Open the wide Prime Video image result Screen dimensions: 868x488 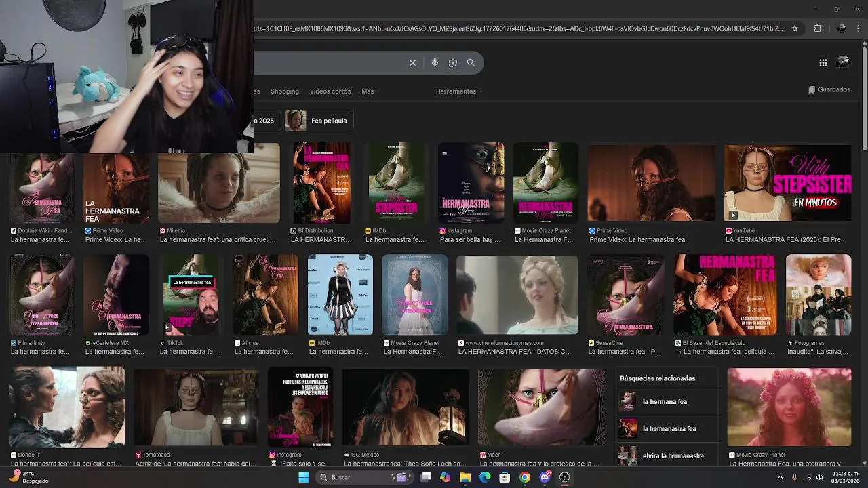tap(651, 183)
